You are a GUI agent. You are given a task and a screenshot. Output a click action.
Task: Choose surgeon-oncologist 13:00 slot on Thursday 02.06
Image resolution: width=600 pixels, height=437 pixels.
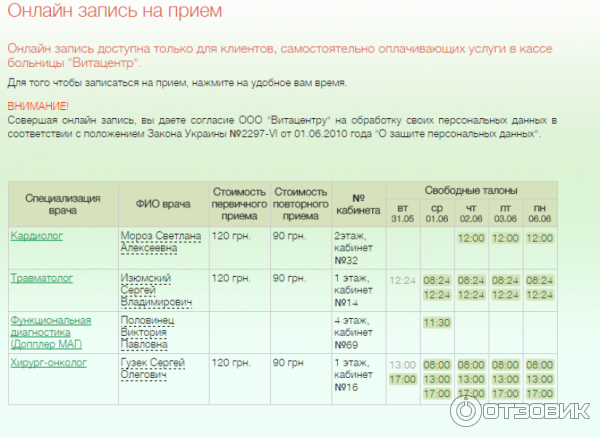click(471, 379)
